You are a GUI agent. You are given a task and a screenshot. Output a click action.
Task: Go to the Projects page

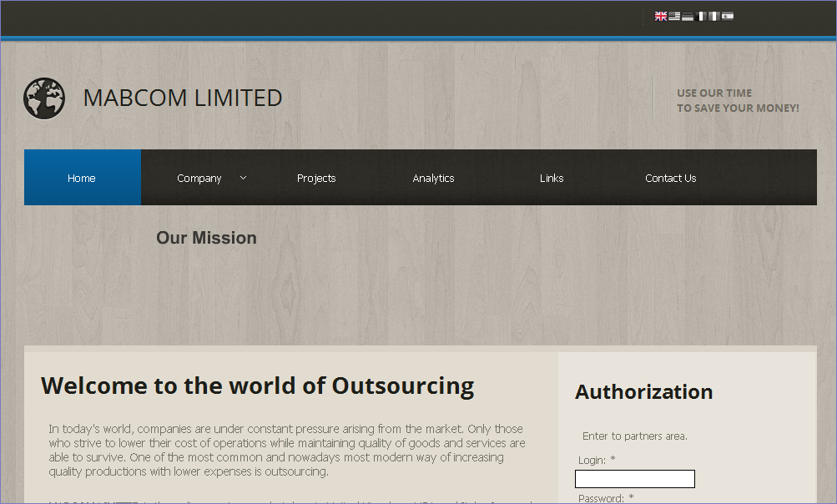pyautogui.click(x=316, y=179)
